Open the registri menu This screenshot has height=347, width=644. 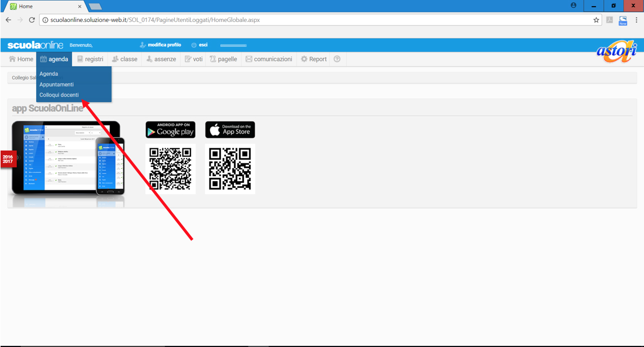[x=90, y=59]
